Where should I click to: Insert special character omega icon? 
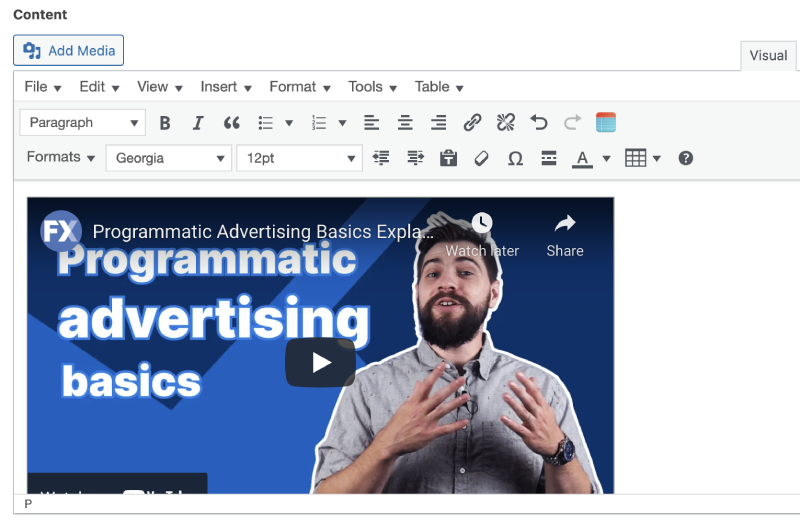[x=515, y=158]
